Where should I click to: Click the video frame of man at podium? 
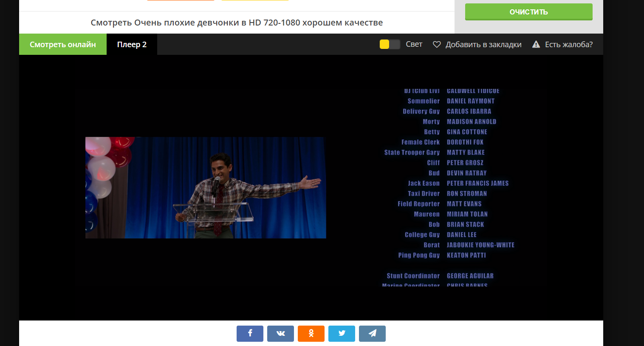pos(206,187)
